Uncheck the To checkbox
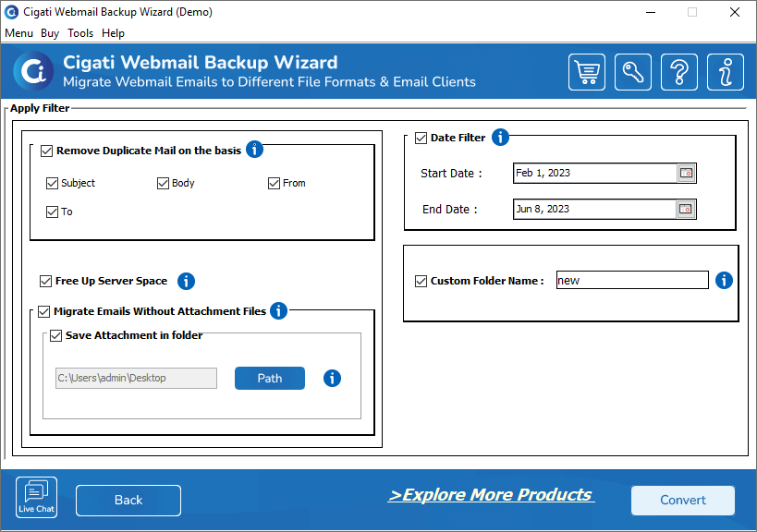The image size is (757, 532). (x=52, y=212)
